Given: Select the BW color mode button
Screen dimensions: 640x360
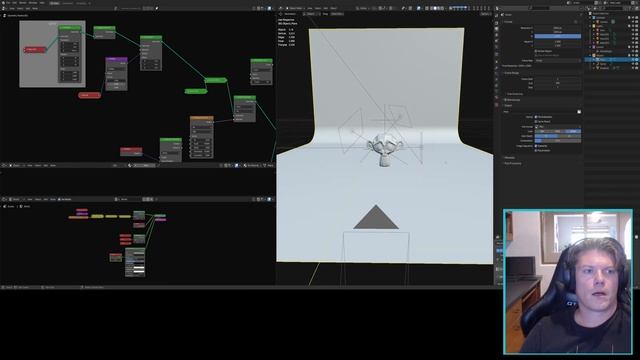Looking at the screenshot, I should (542, 131).
